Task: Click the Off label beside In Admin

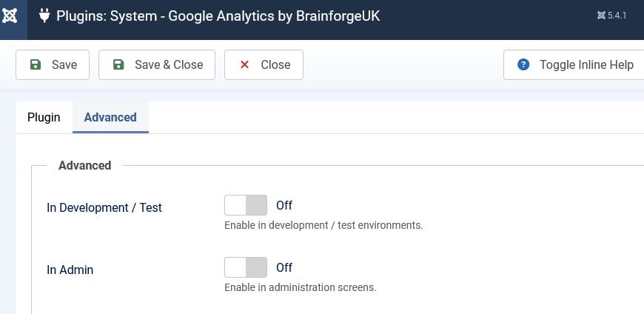Action: [284, 267]
